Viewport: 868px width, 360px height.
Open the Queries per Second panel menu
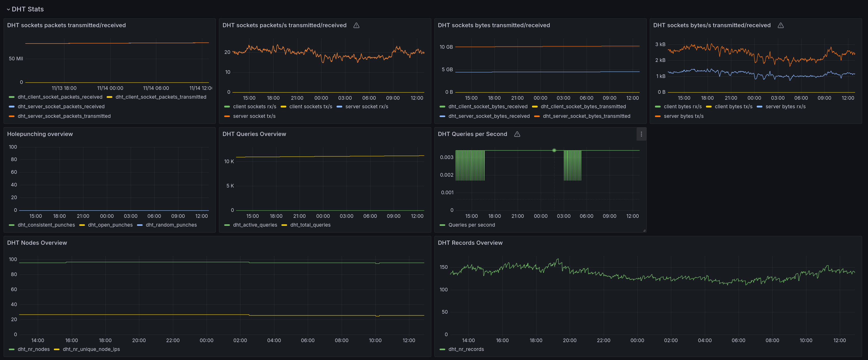click(x=641, y=134)
